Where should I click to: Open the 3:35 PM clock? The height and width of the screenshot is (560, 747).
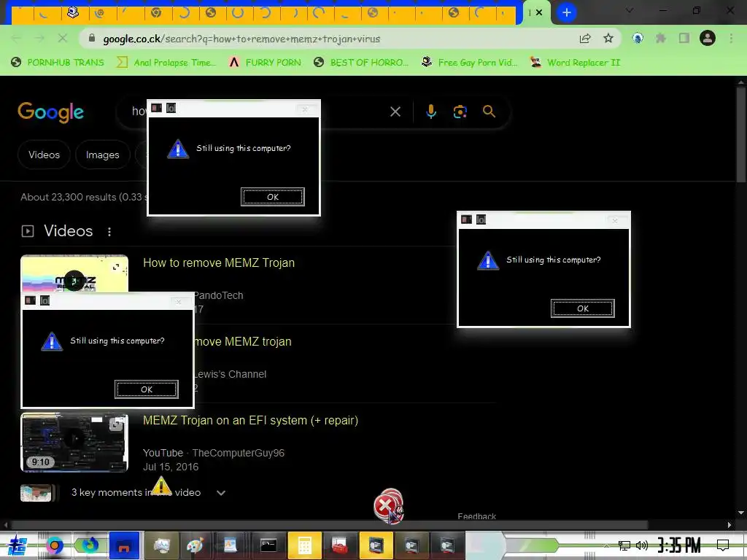pyautogui.click(x=679, y=545)
